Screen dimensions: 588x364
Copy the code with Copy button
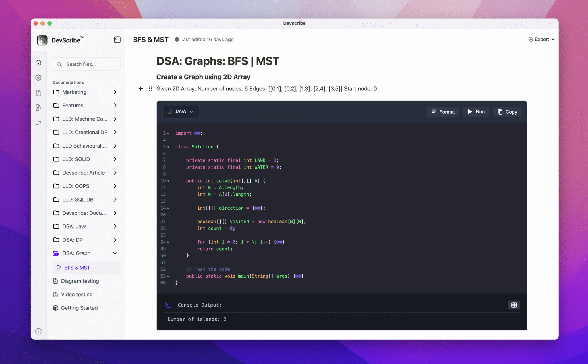pyautogui.click(x=507, y=112)
